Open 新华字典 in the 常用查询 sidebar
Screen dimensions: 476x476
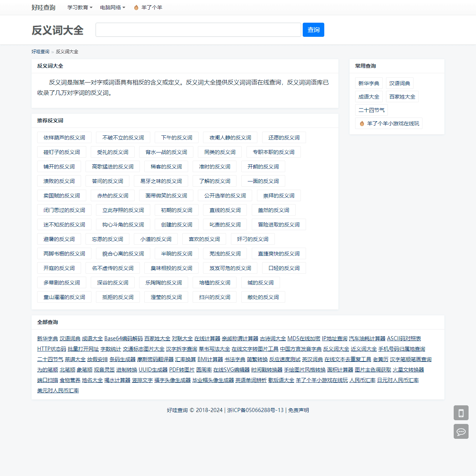click(x=369, y=83)
